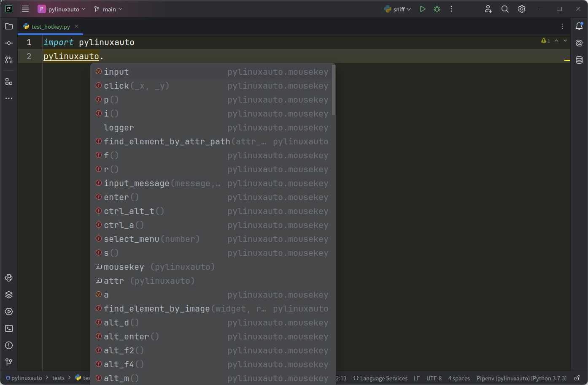Choose input_message completion suggestion
This screenshot has width=588, height=385.
(212, 183)
